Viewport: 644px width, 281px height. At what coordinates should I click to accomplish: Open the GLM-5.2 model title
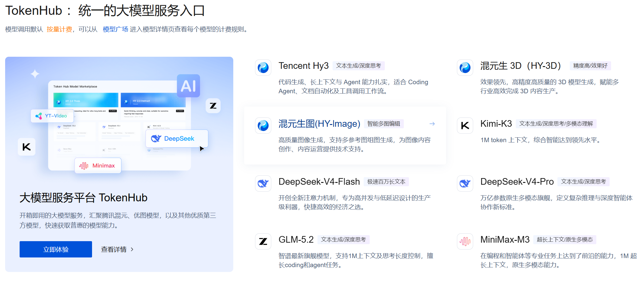coord(296,239)
